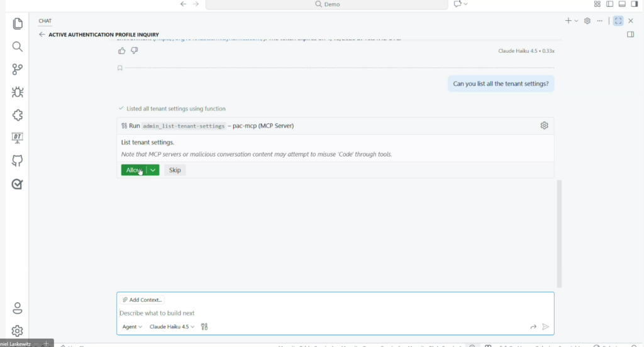Click the Demo command center search box
This screenshot has height=347, width=644.
(326, 4)
